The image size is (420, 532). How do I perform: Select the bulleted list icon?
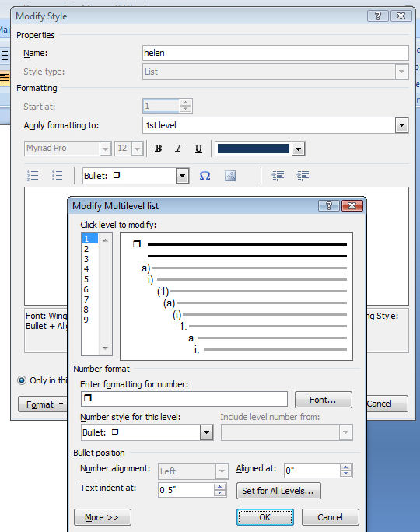(x=57, y=176)
